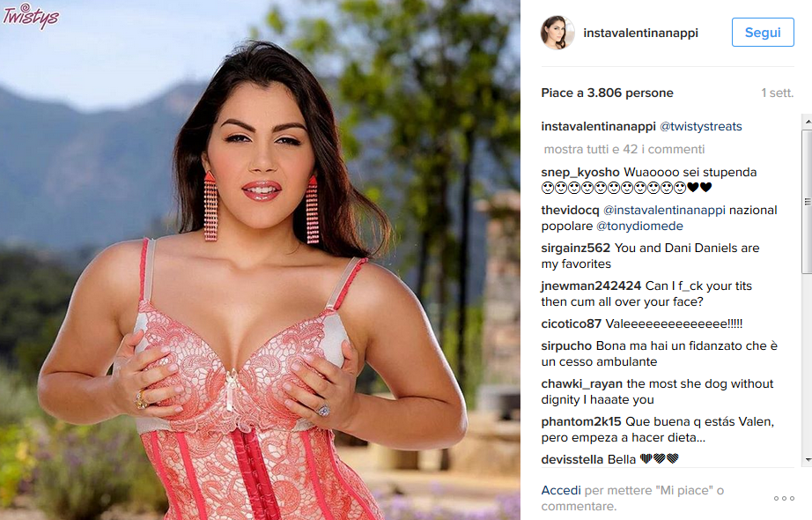Open the three-dots more options menu
The image size is (812, 520).
point(784,498)
